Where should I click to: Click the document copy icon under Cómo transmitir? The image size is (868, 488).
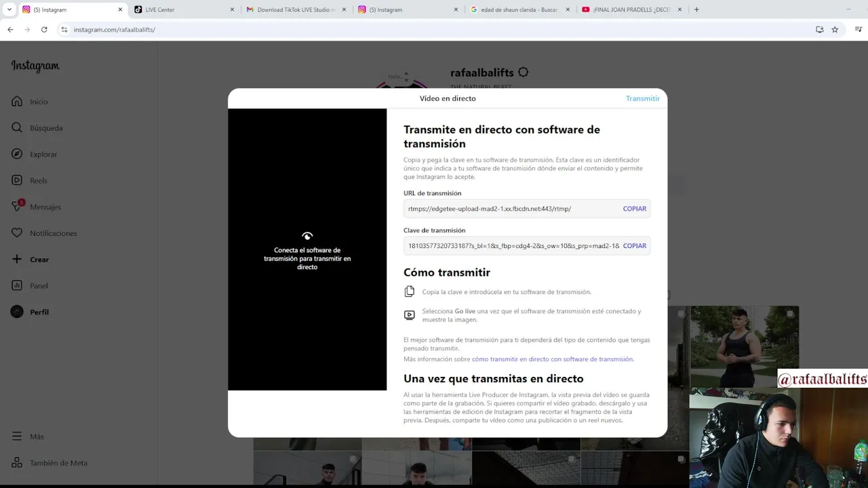click(x=410, y=291)
